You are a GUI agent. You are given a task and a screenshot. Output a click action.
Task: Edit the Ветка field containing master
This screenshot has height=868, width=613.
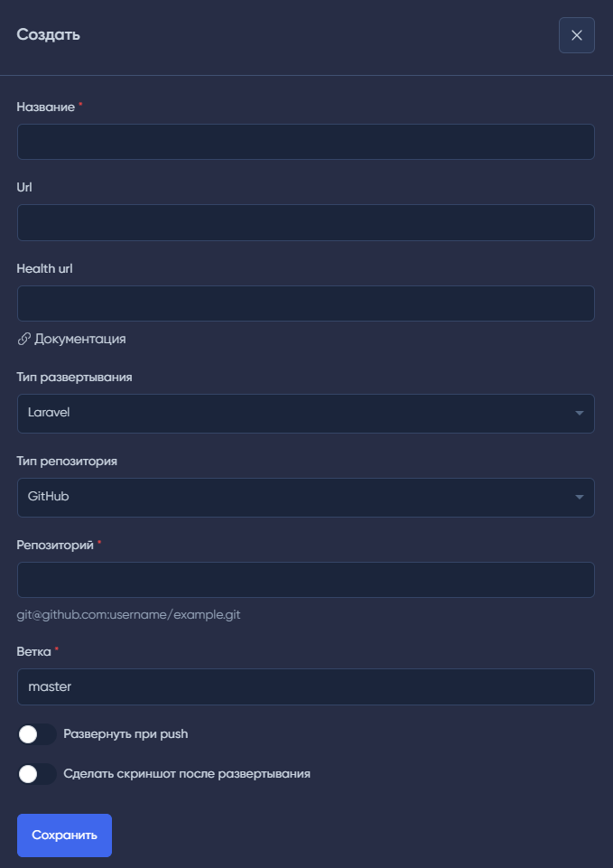pyautogui.click(x=305, y=686)
